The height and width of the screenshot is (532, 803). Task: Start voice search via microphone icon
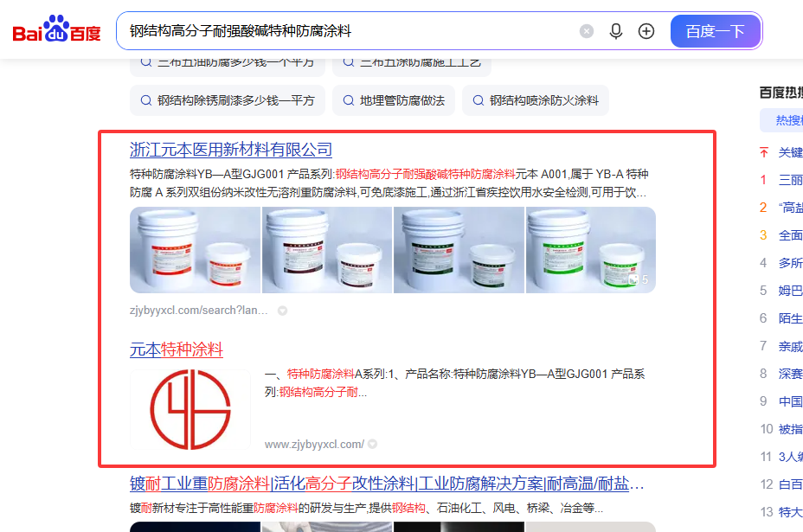tap(616, 31)
